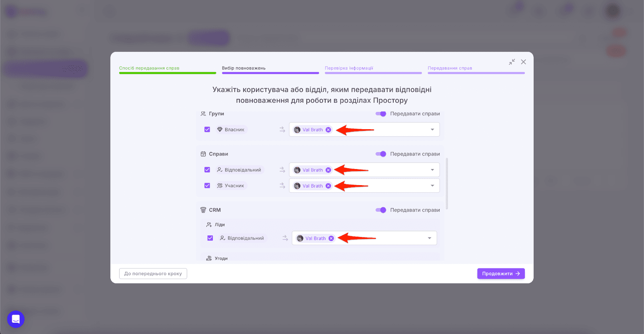Click the Продовжити button
The image size is (644, 334).
tap(501, 274)
